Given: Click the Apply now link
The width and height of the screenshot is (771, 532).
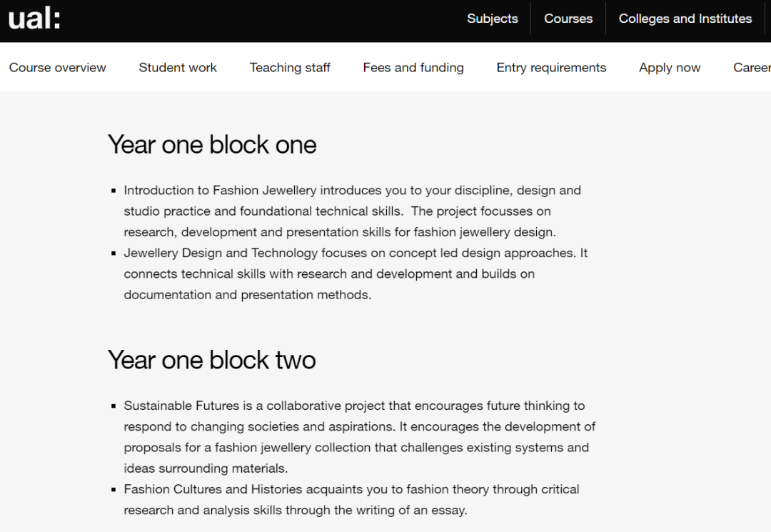Looking at the screenshot, I should pyautogui.click(x=670, y=67).
